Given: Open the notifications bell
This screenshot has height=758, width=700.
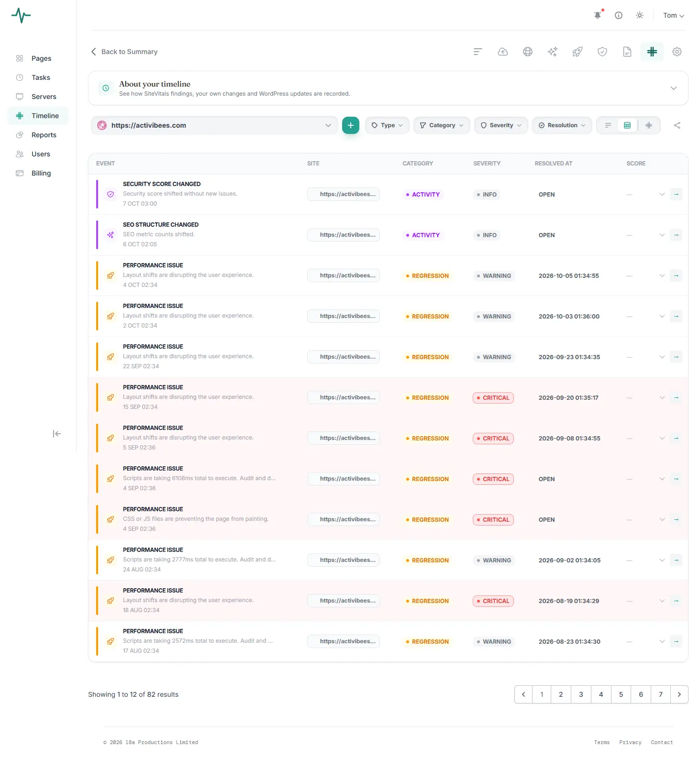Looking at the screenshot, I should [x=598, y=15].
